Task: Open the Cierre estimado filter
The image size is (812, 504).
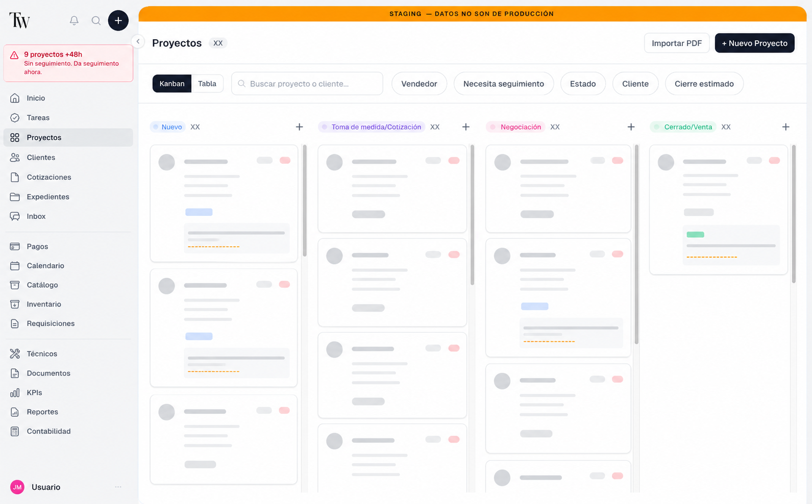Action: (x=704, y=84)
